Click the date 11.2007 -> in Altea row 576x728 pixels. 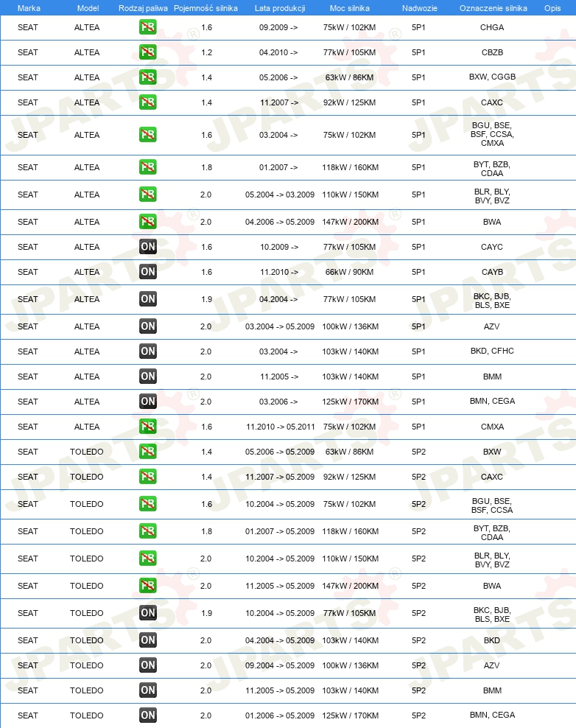[x=279, y=102]
